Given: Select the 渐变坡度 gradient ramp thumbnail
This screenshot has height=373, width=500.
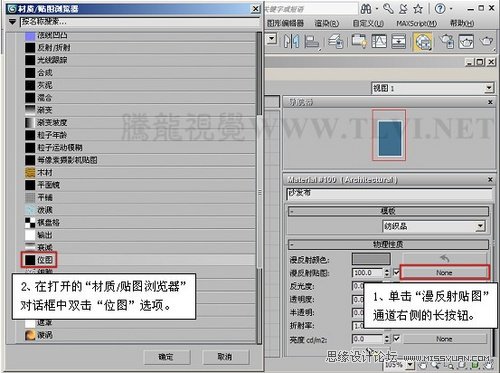Looking at the screenshot, I should pos(30,122).
